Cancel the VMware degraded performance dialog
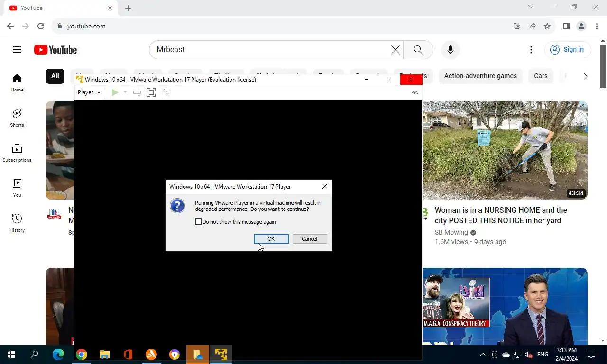 (x=310, y=239)
